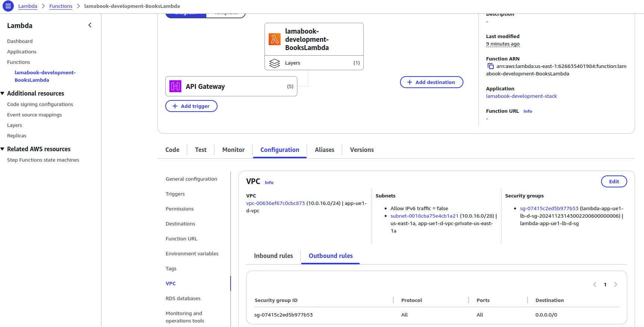Open the Lambda breadcrumb link
This screenshot has width=644, height=327.
[x=28, y=6]
